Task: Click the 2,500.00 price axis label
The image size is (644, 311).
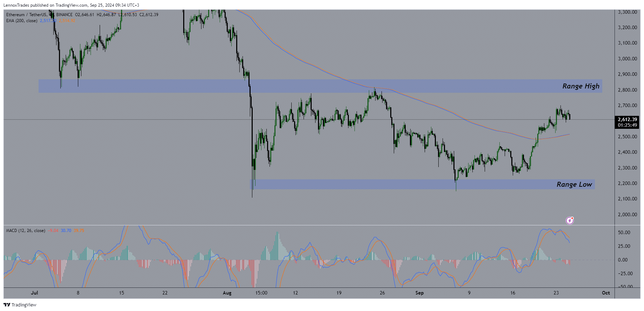Action: coord(627,137)
